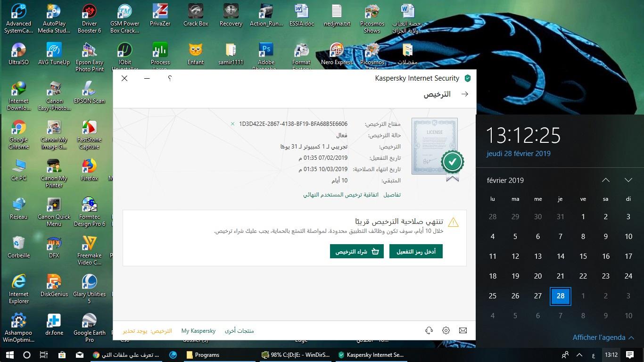Image resolution: width=644 pixels, height=362 pixels.
Task: Go to previous month in calendar
Action: tap(606, 180)
